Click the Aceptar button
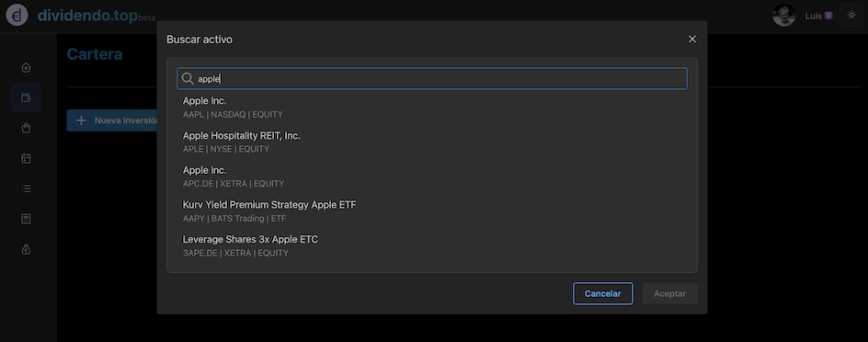The image size is (868, 342). (669, 293)
